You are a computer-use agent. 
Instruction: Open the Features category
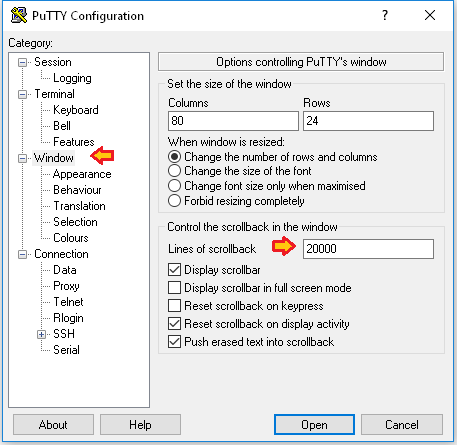[x=74, y=142]
